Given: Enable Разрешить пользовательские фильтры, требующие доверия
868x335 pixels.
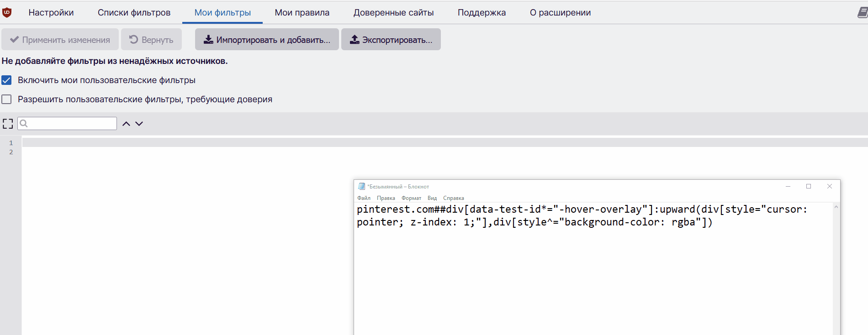Looking at the screenshot, I should pyautogui.click(x=6, y=99).
